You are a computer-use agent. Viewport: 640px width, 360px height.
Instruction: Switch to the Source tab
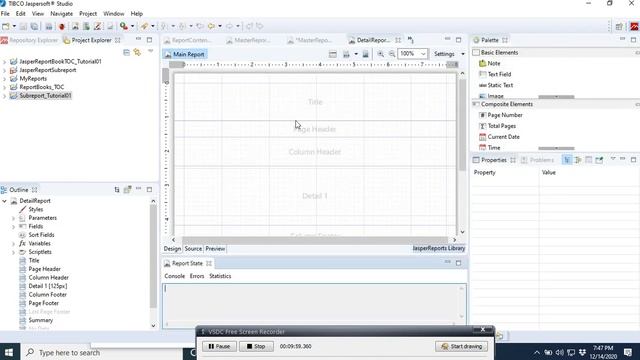pyautogui.click(x=193, y=249)
